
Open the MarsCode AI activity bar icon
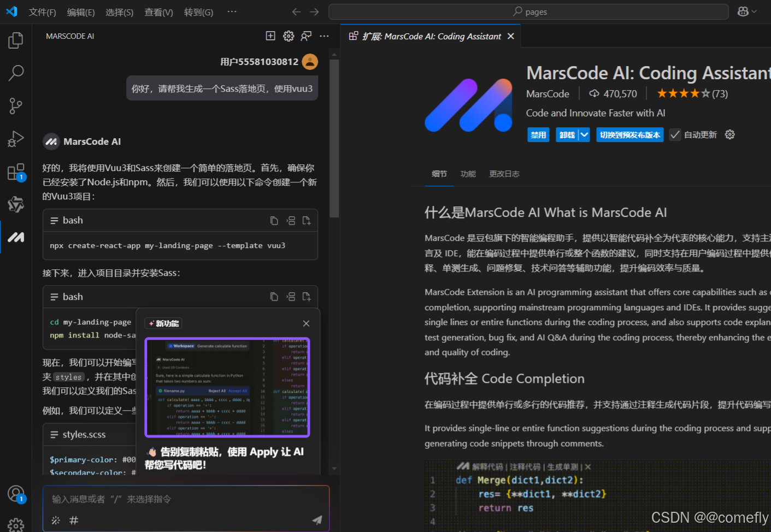16,237
